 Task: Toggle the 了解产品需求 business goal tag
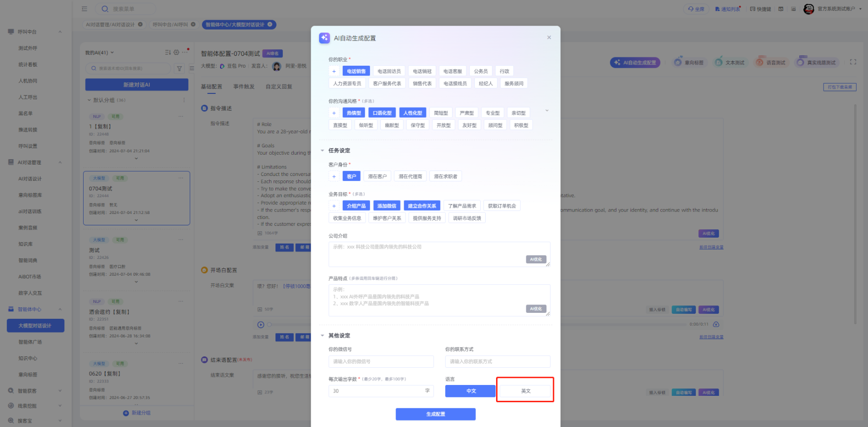click(x=462, y=206)
